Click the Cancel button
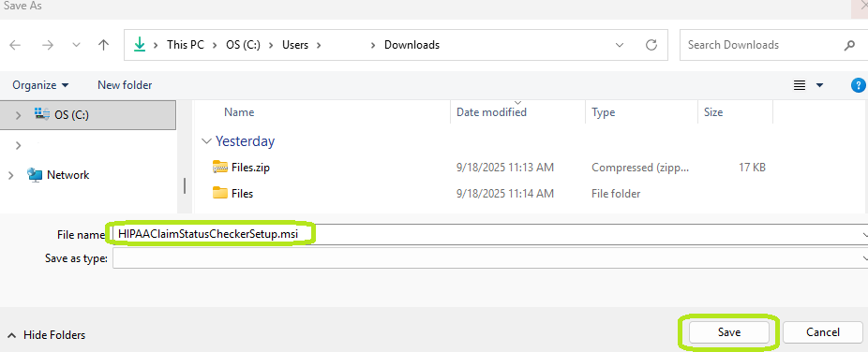This screenshot has height=352, width=868. [823, 332]
